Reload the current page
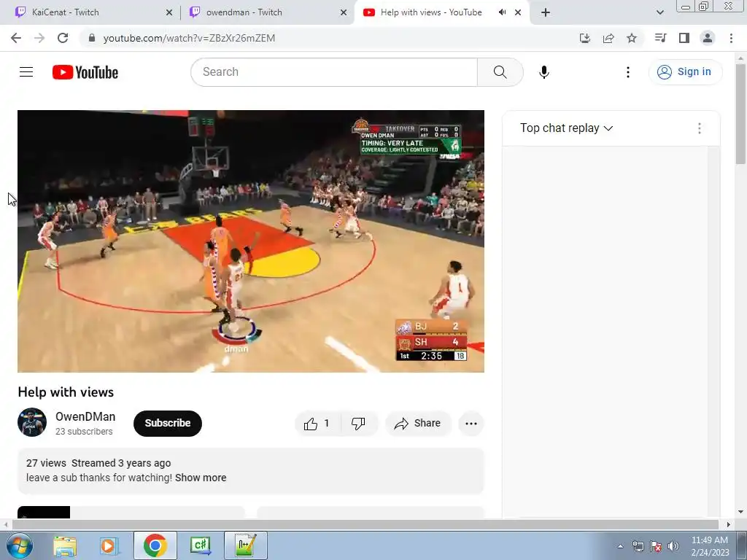The height and width of the screenshot is (560, 747). pyautogui.click(x=63, y=38)
